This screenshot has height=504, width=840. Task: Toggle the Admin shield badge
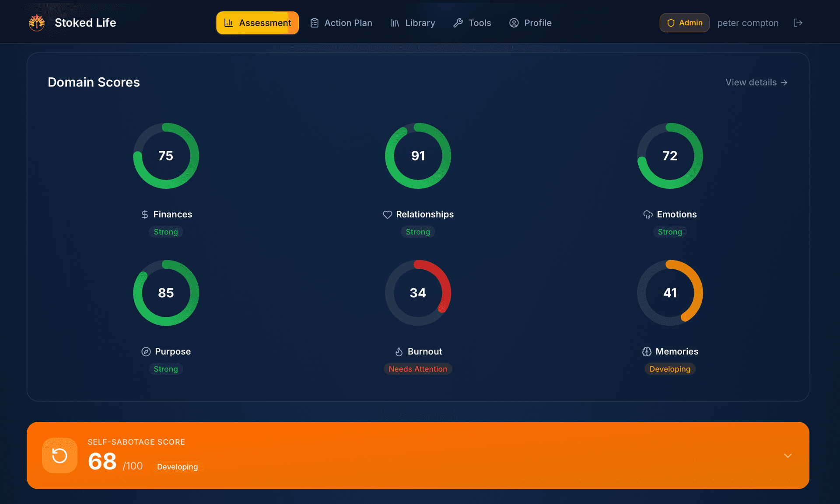coord(684,23)
